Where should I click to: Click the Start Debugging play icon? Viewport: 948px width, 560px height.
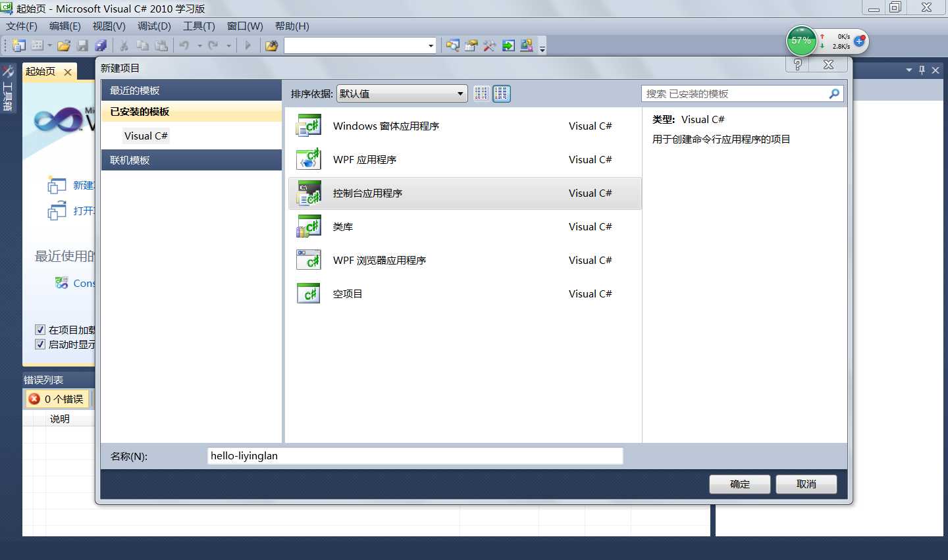248,45
